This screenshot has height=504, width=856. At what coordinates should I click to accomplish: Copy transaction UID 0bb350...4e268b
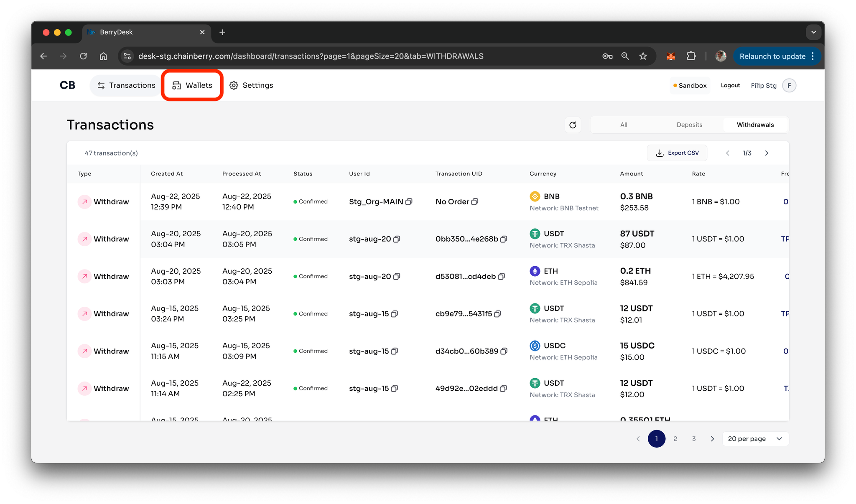coord(504,239)
